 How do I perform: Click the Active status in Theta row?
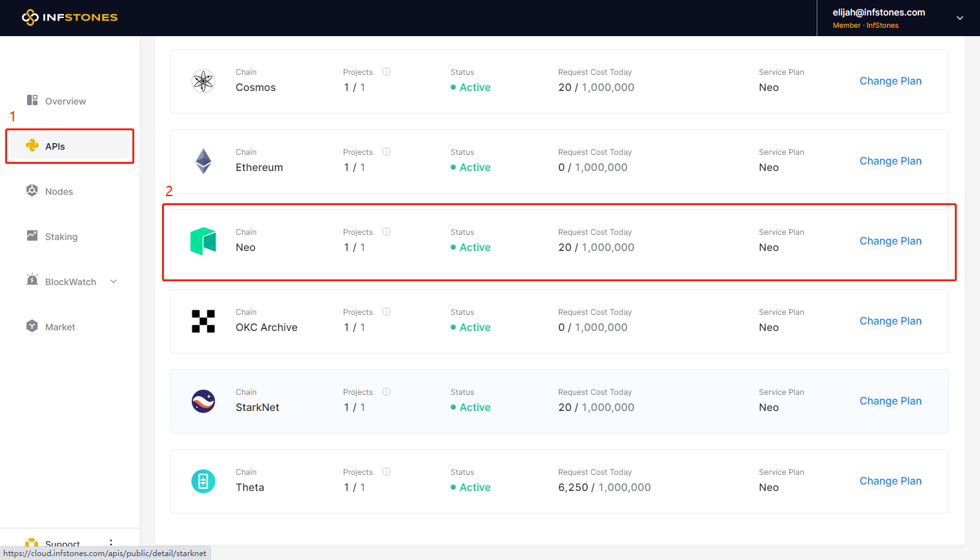point(471,487)
